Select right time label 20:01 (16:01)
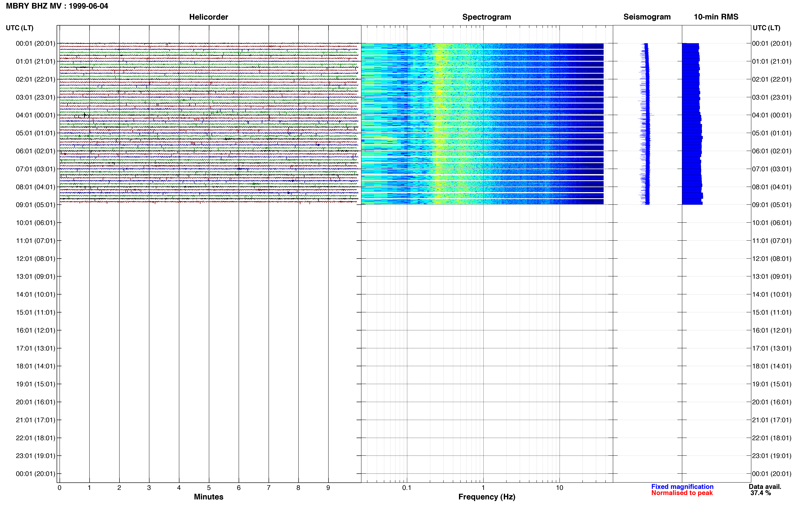The height and width of the screenshot is (508, 812). tap(772, 402)
